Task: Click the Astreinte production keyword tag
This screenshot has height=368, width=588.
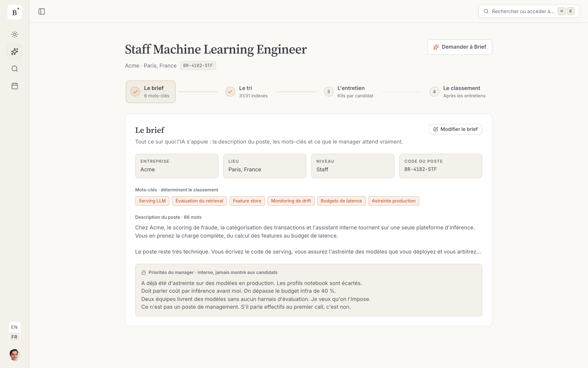Action: [394, 201]
